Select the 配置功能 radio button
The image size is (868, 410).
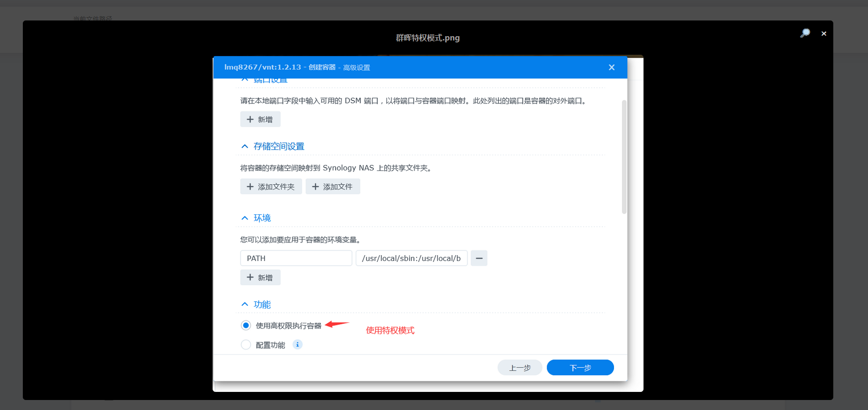click(246, 345)
